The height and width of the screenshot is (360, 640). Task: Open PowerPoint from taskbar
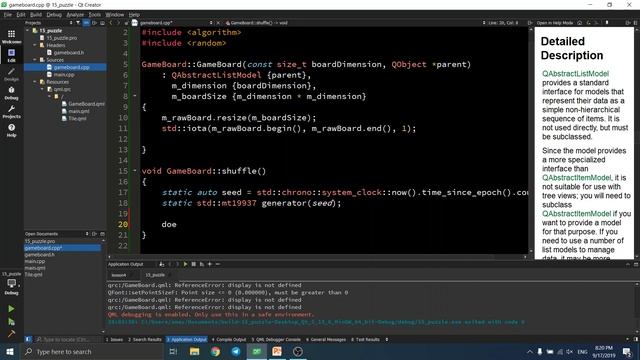pyautogui.click(x=277, y=351)
